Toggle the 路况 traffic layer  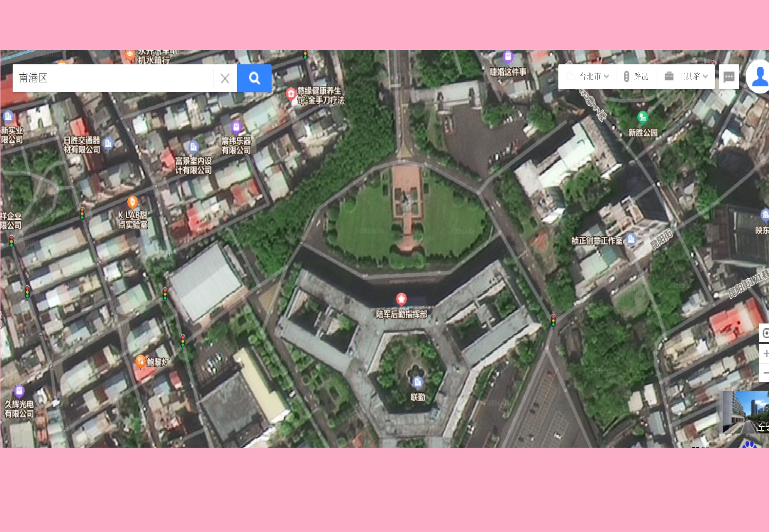[636, 76]
